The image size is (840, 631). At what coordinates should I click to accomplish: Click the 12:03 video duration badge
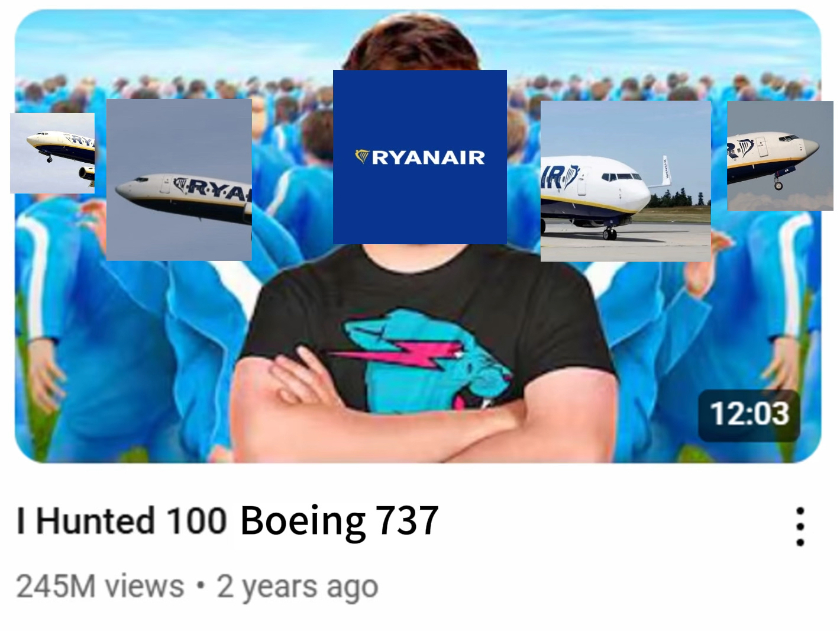tap(749, 414)
